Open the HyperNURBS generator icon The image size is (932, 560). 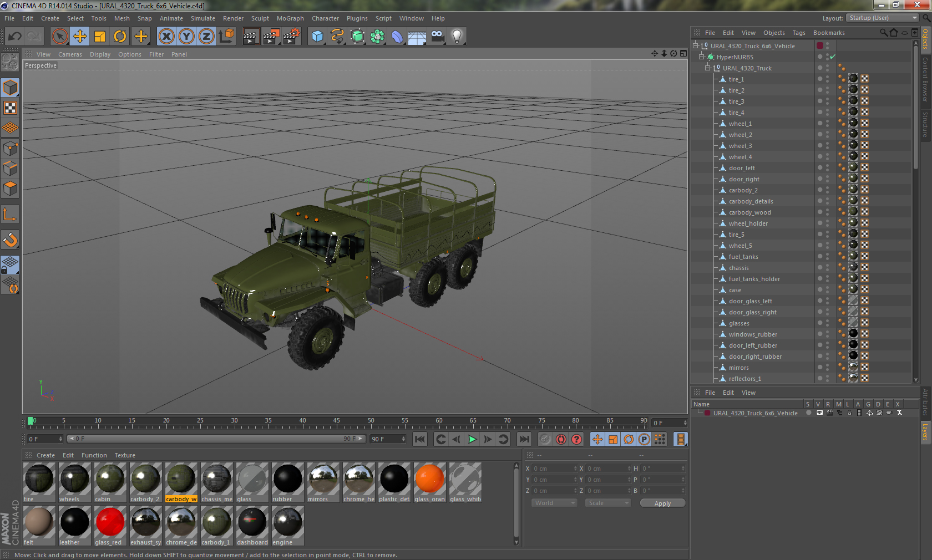[357, 37]
